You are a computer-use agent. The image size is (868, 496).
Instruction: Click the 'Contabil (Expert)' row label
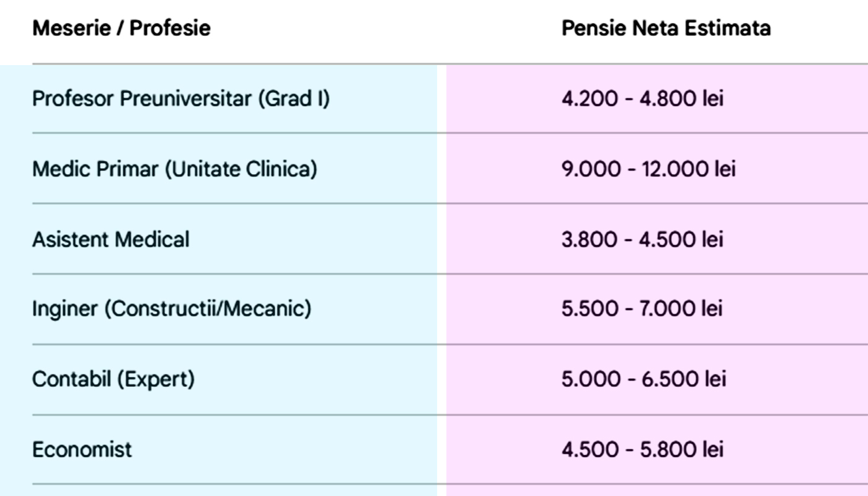pyautogui.click(x=113, y=379)
